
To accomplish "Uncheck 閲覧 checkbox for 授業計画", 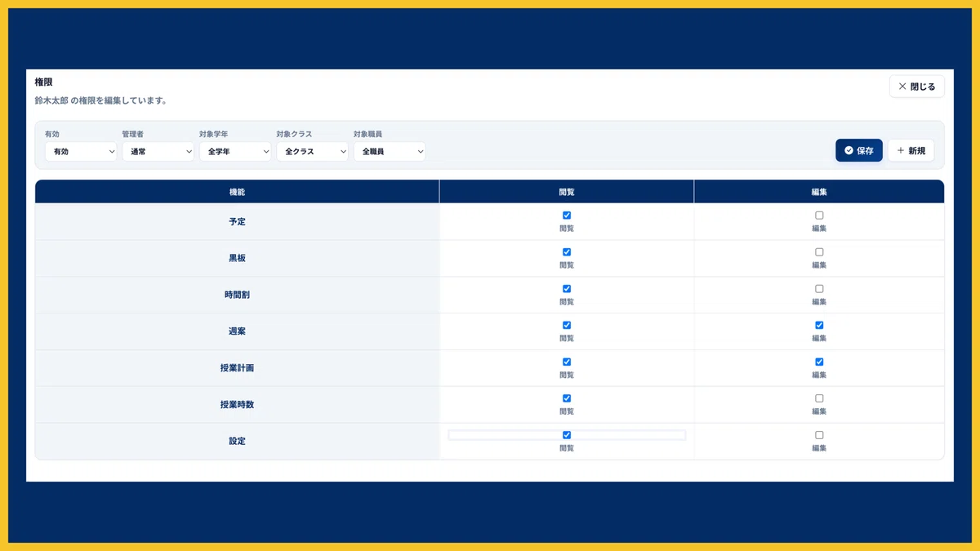I will 567,362.
